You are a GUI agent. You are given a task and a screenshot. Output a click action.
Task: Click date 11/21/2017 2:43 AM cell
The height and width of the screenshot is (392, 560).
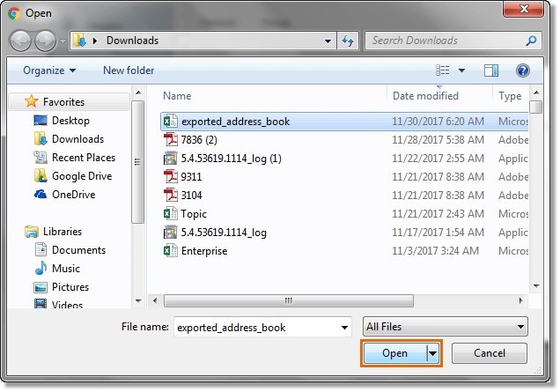tap(438, 214)
